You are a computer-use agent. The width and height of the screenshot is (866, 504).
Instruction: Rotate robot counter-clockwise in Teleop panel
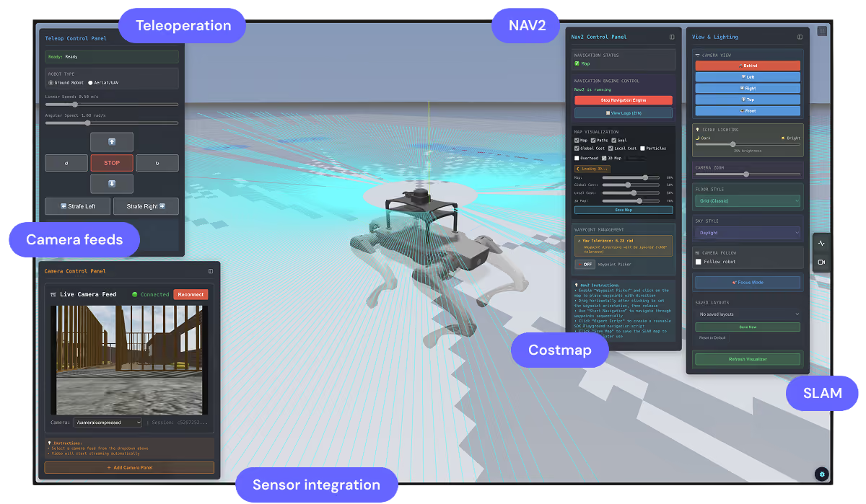coord(66,163)
